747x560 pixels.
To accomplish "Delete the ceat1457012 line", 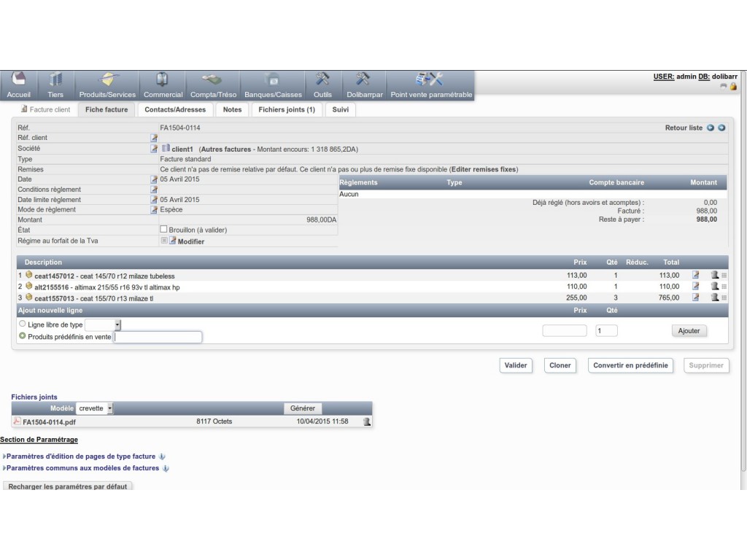I will [715, 275].
